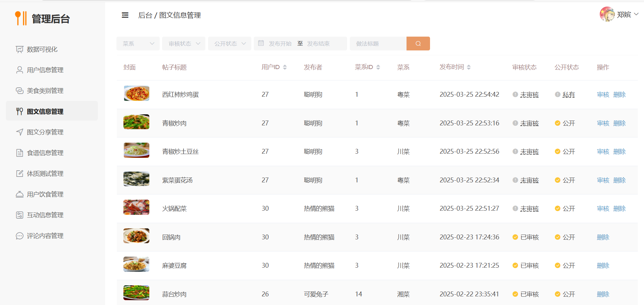Image resolution: width=644 pixels, height=305 pixels.
Task: Click 已审核 check icon for 回锅肉
Action: (515, 237)
